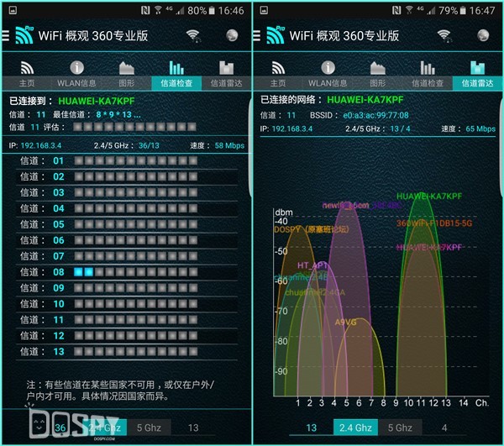The height and width of the screenshot is (446, 504).
Task: Tap right screen's 2.4 Ghz band button
Action: pos(355,428)
